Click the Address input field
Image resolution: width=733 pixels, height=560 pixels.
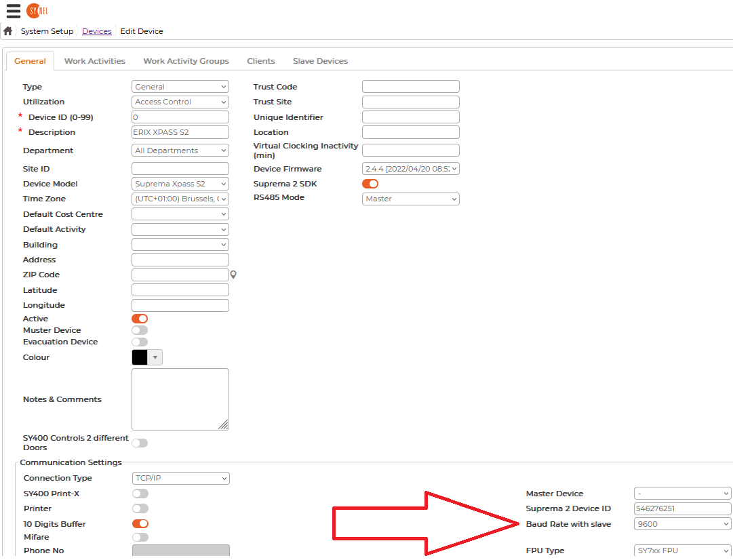coord(180,260)
